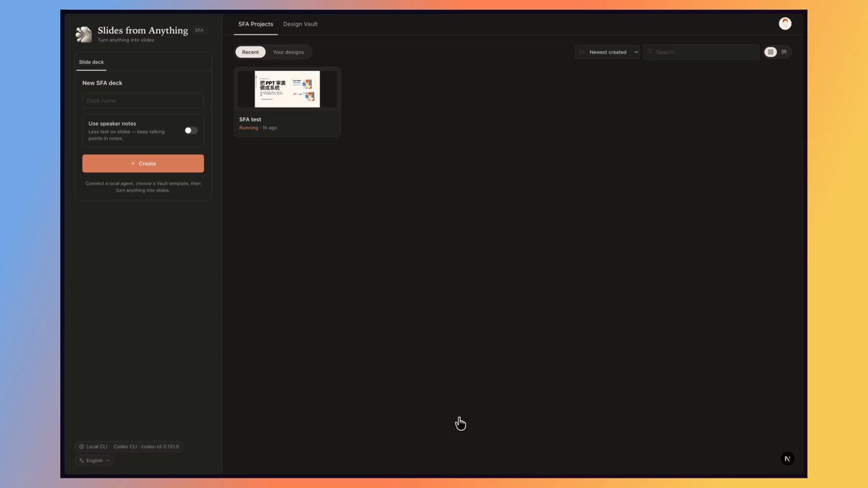This screenshot has height=488, width=868.
Task: Open the SFA test project thumbnail
Action: [287, 89]
